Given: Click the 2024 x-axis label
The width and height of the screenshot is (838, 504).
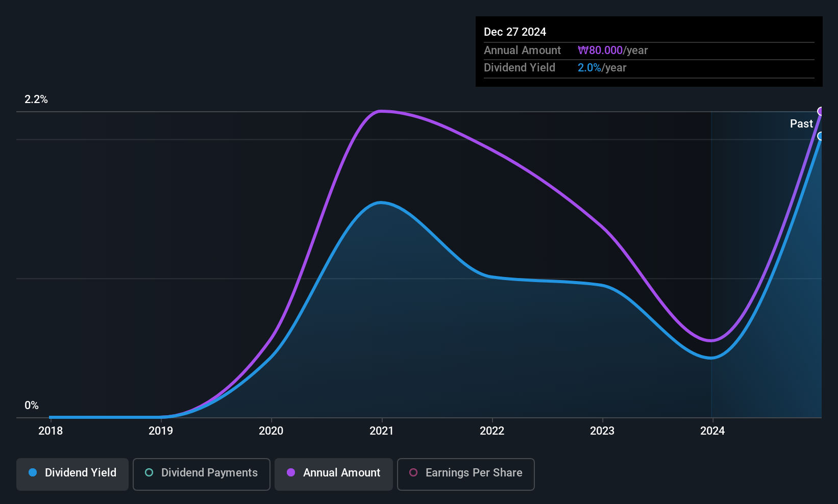Looking at the screenshot, I should 712,431.
